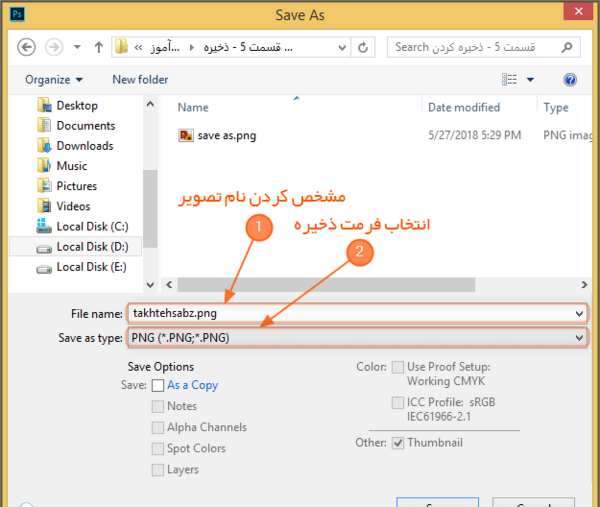The width and height of the screenshot is (600, 507).
Task: Open Pictures in navigation pane
Action: [x=77, y=186]
